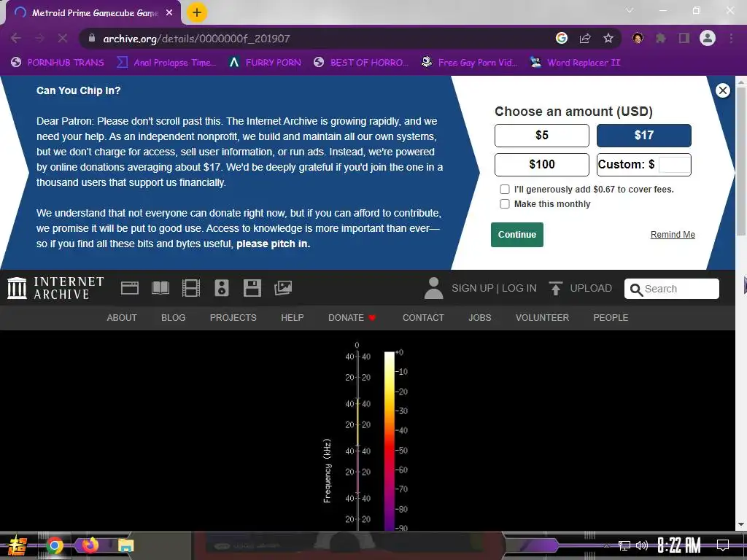Open the VOLUNTEER menu item

pos(542,318)
